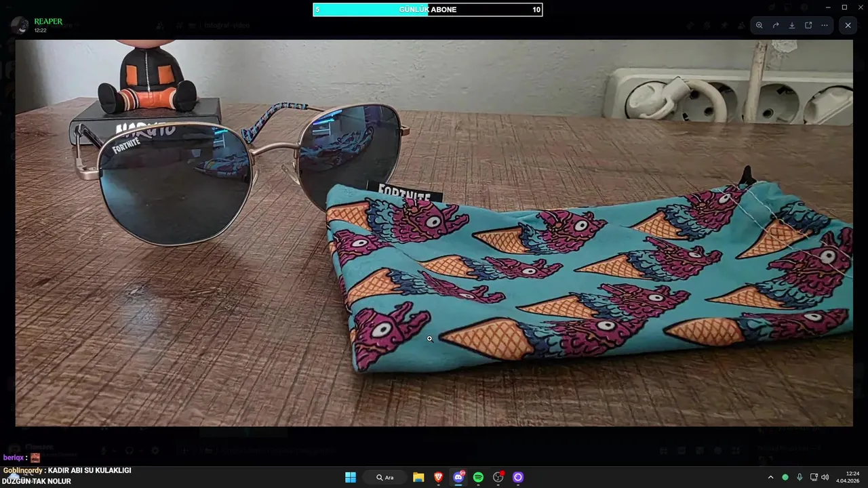Forward the image using the arrow icon
This screenshot has width=868, height=488.
click(x=776, y=25)
